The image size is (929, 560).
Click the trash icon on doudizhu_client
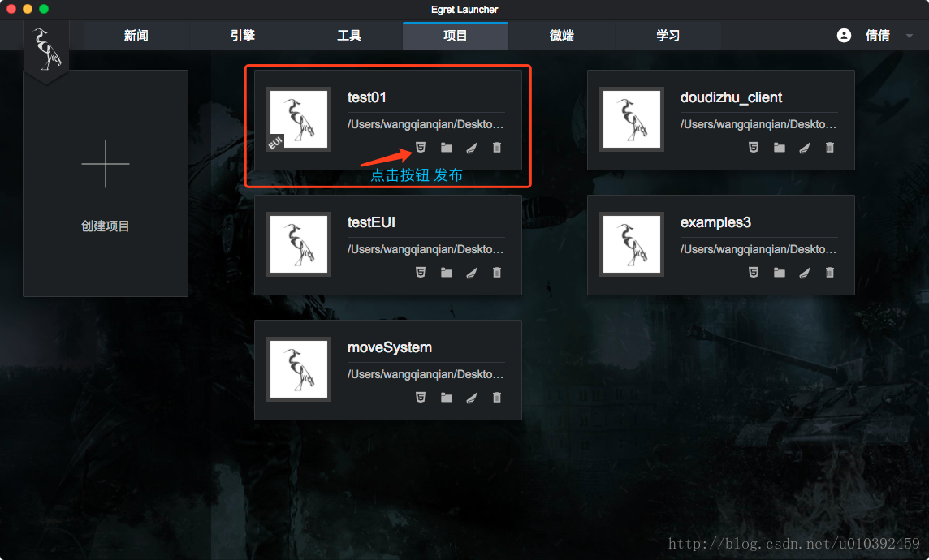830,148
